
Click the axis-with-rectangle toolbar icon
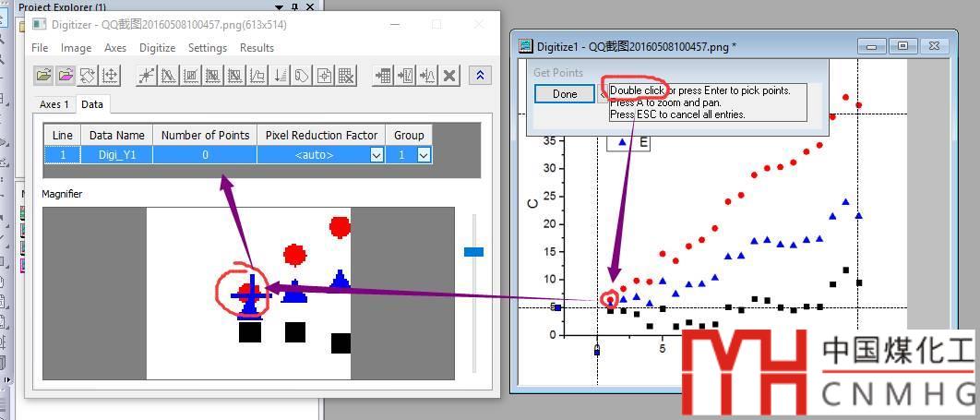257,76
